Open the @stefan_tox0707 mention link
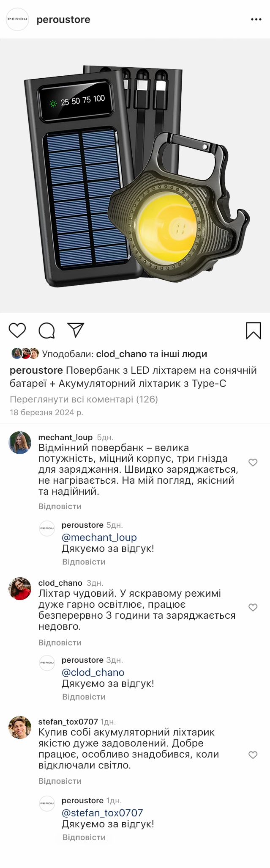This screenshot has height=868, width=270. pos(102,813)
